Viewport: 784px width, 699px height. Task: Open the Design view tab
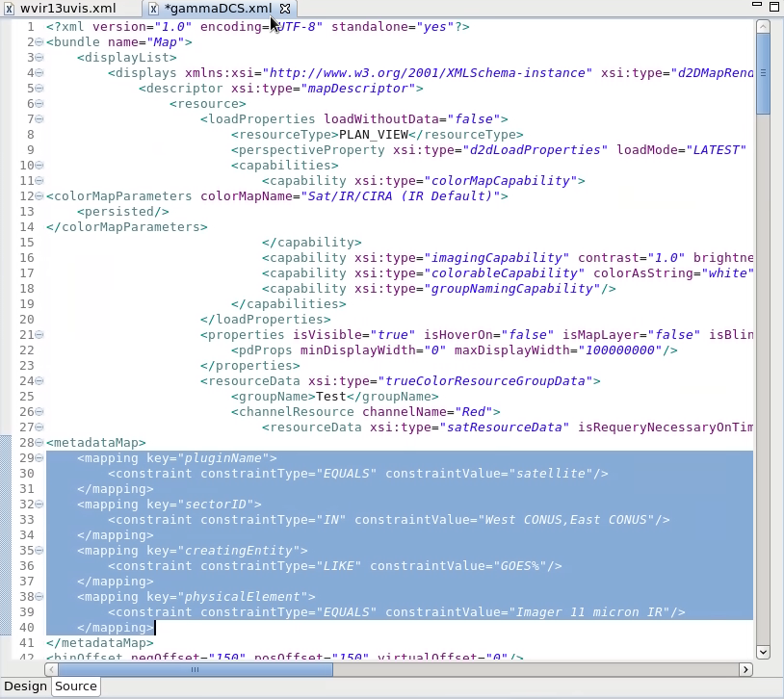(25, 686)
